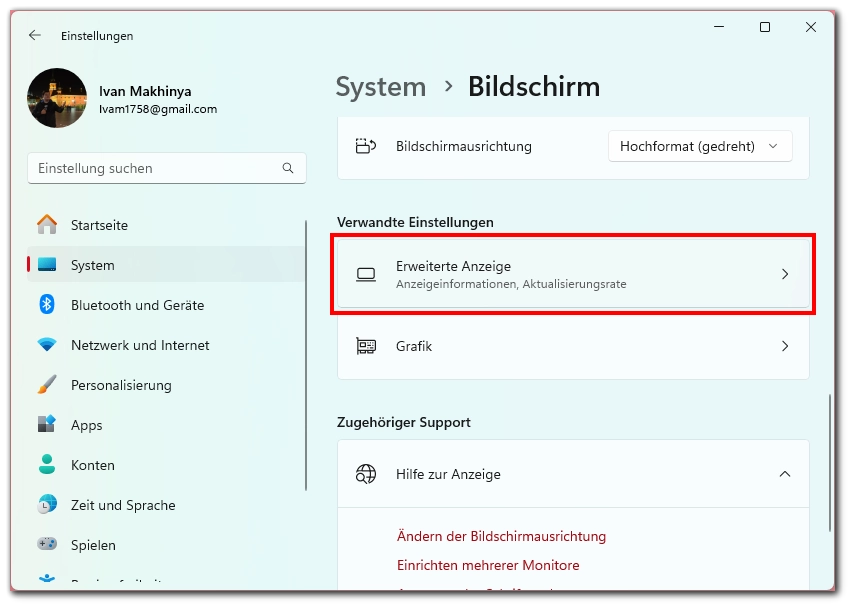Close the Einstellungen window
853x609 pixels.
(811, 27)
